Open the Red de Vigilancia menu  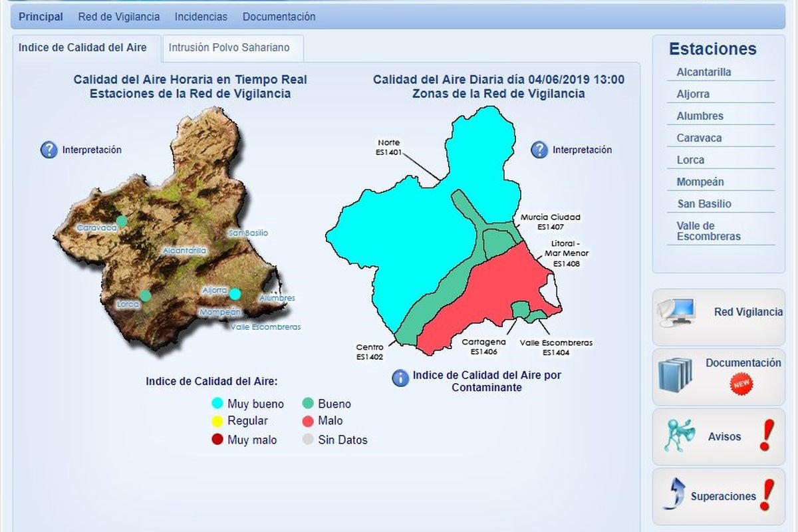[x=119, y=17]
